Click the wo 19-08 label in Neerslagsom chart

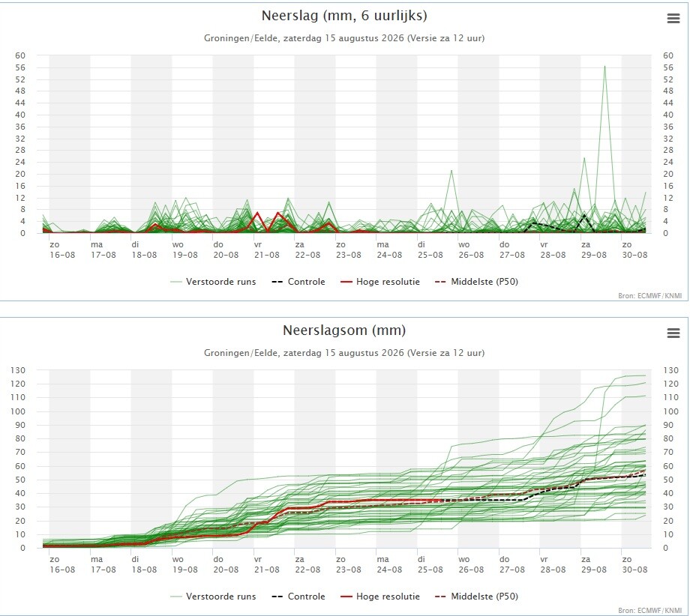pyautogui.click(x=184, y=564)
